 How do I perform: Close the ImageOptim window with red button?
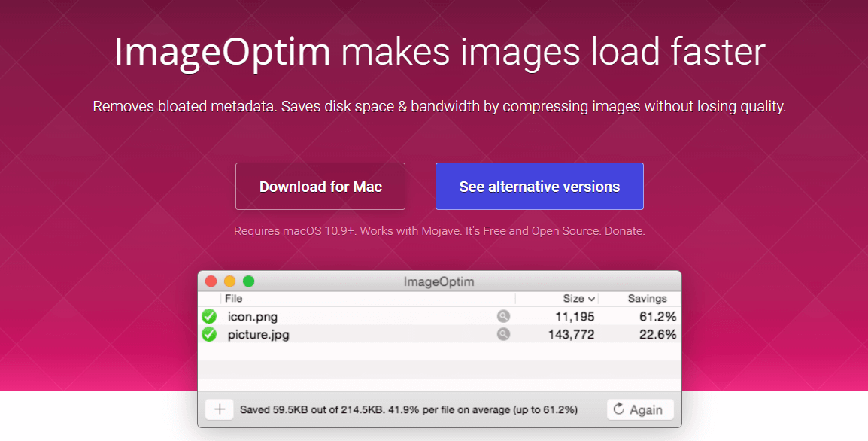click(211, 281)
